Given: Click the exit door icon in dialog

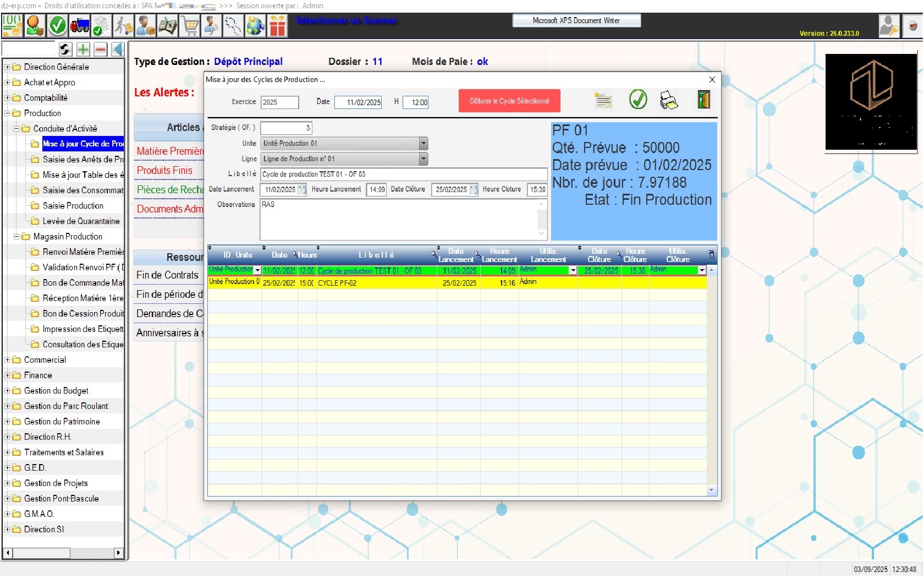Looking at the screenshot, I should [703, 100].
